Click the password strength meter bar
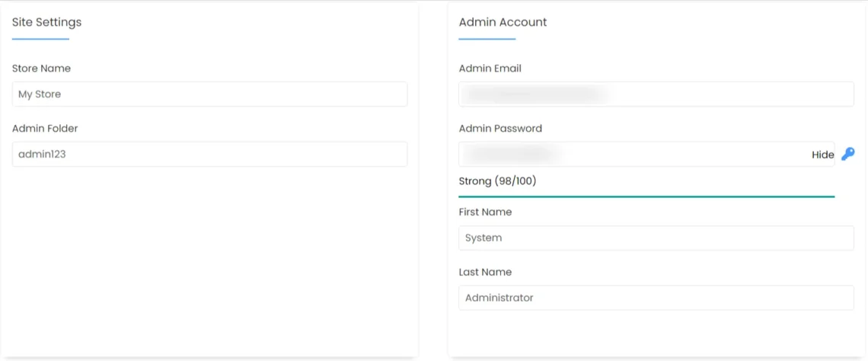868x361 pixels. [x=646, y=196]
